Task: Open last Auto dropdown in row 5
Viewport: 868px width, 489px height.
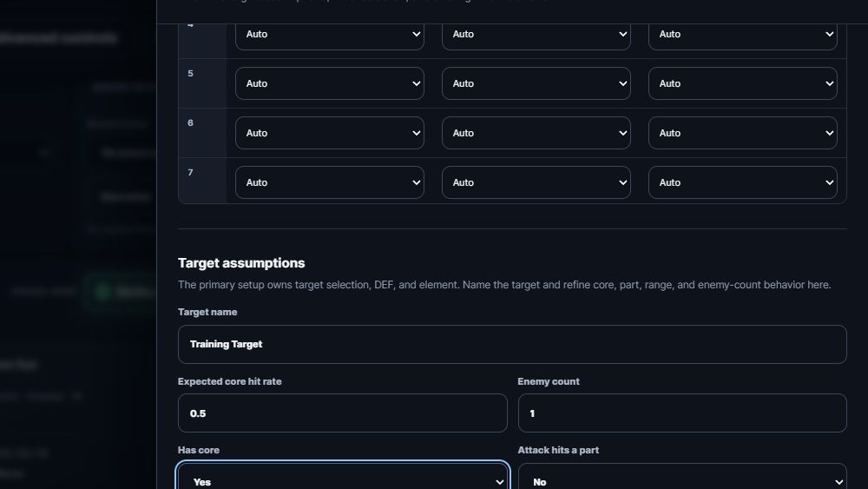Action: 742,83
